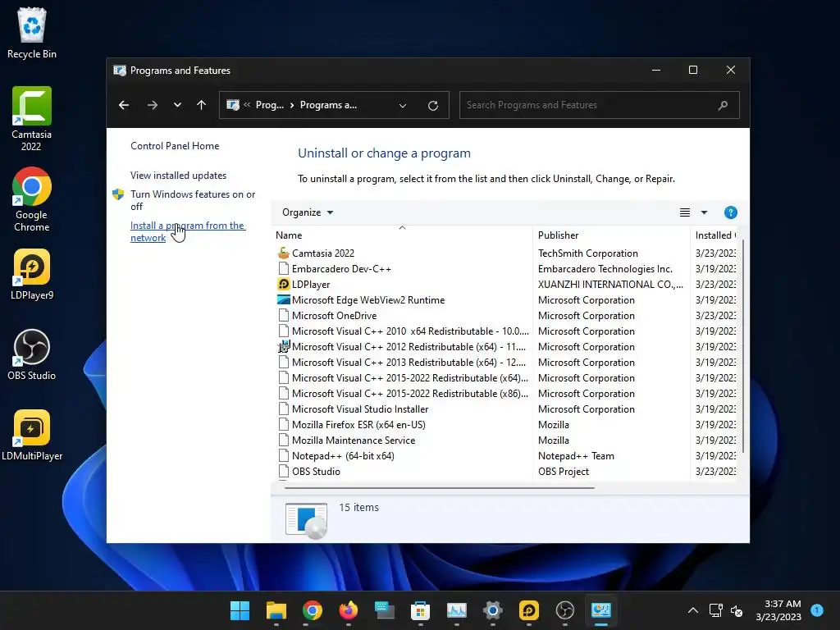This screenshot has width=840, height=630.
Task: Select LDPlayer in the program list
Action: pyautogui.click(x=311, y=285)
